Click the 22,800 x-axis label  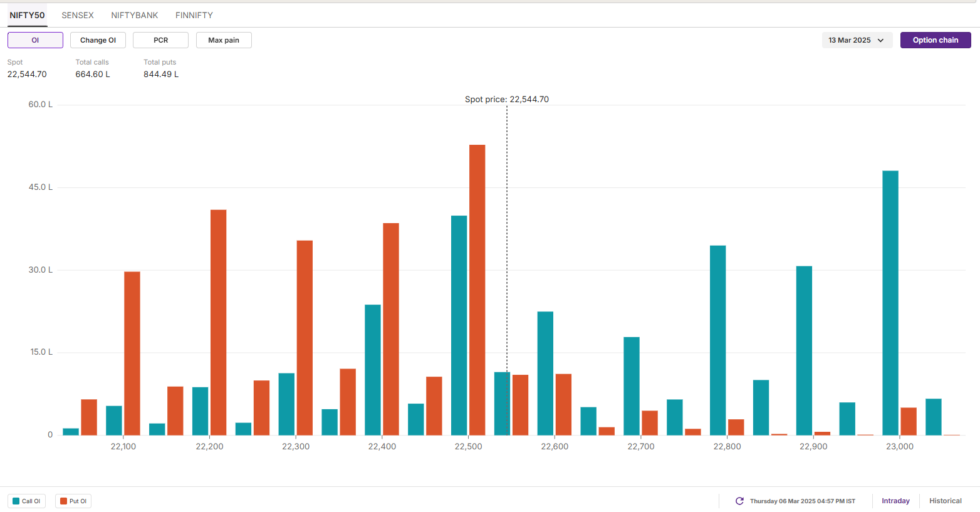(x=727, y=446)
